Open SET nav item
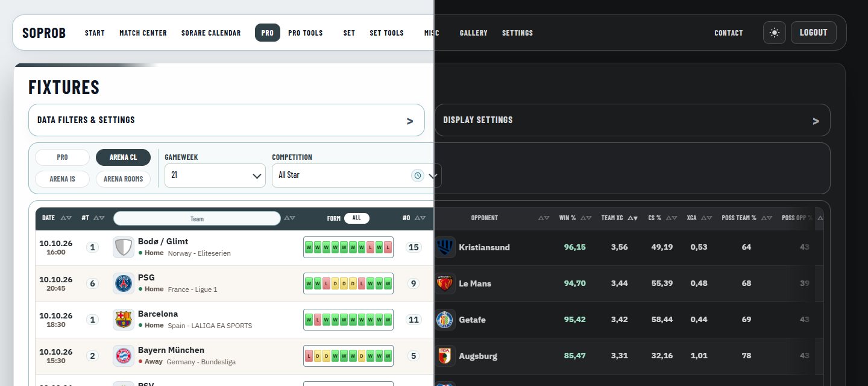868x386 pixels. click(x=349, y=33)
